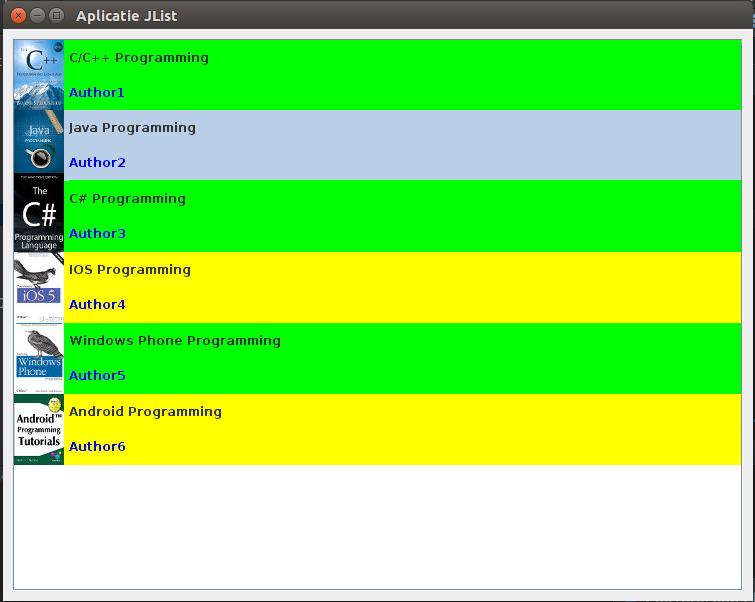Screen dimensions: 755x602
Task: Select "Windows Phone Programming" title text
Action: tap(175, 341)
